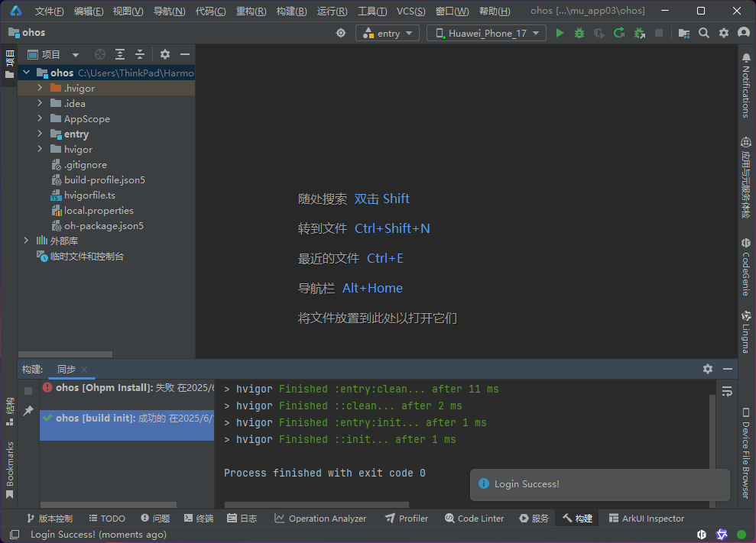Select opened file crosshair in project panel

pyautogui.click(x=100, y=54)
